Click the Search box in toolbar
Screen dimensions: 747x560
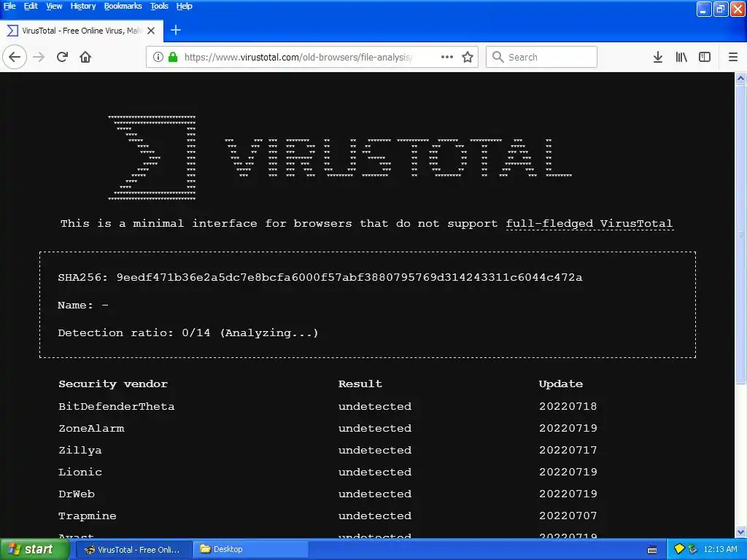[x=542, y=57]
